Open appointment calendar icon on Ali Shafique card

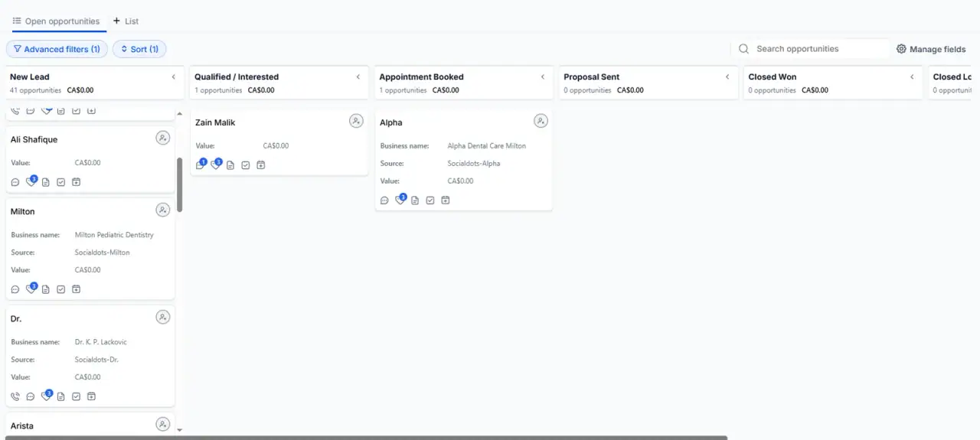tap(77, 182)
